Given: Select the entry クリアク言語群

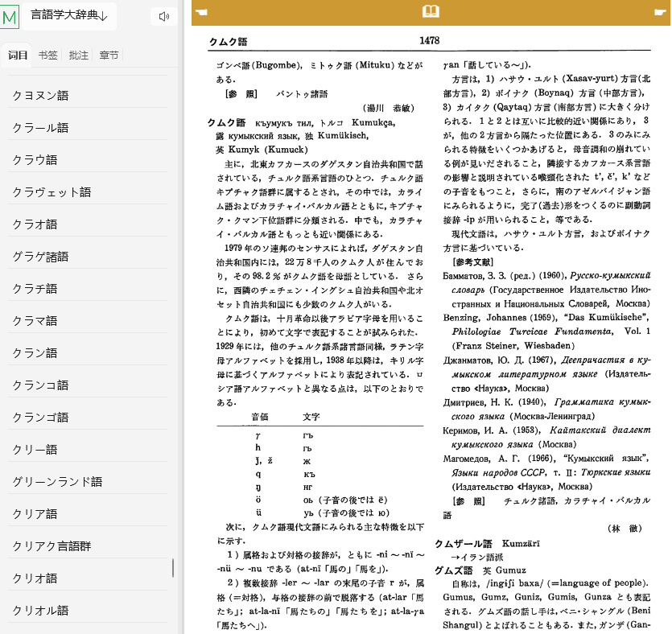Looking at the screenshot, I should pyautogui.click(x=88, y=545).
